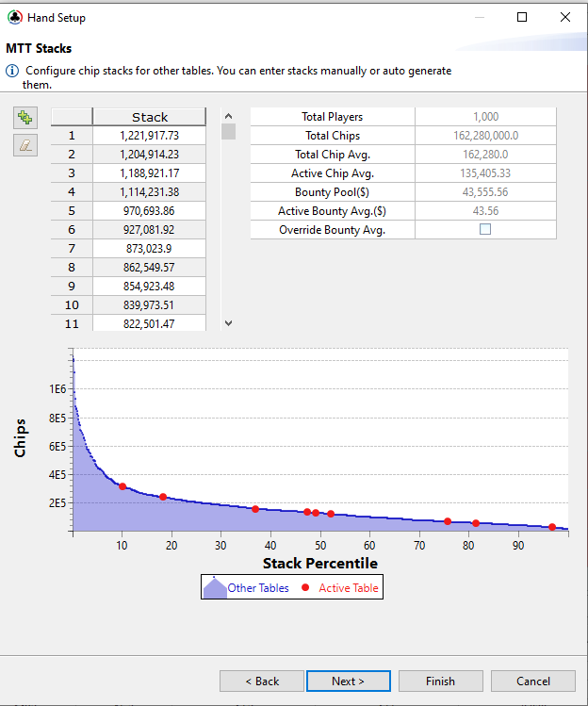Click the eraser clear stacks icon
This screenshot has width=588, height=706.
coord(25,145)
